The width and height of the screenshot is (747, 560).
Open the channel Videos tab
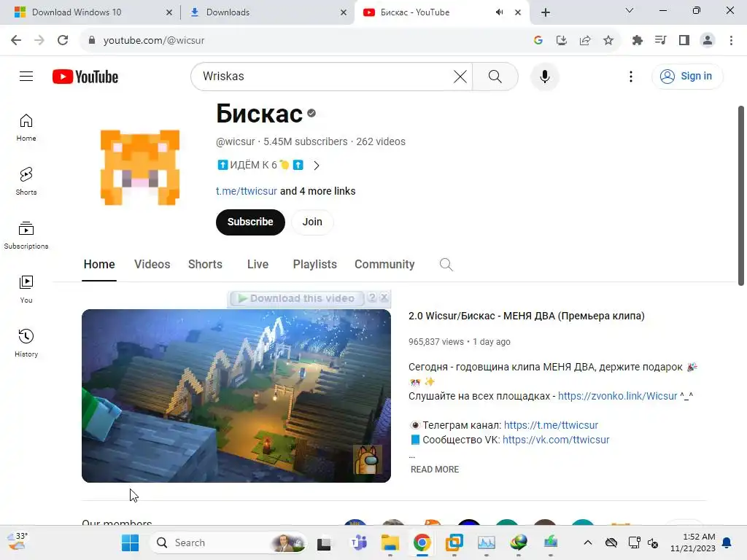coord(152,264)
